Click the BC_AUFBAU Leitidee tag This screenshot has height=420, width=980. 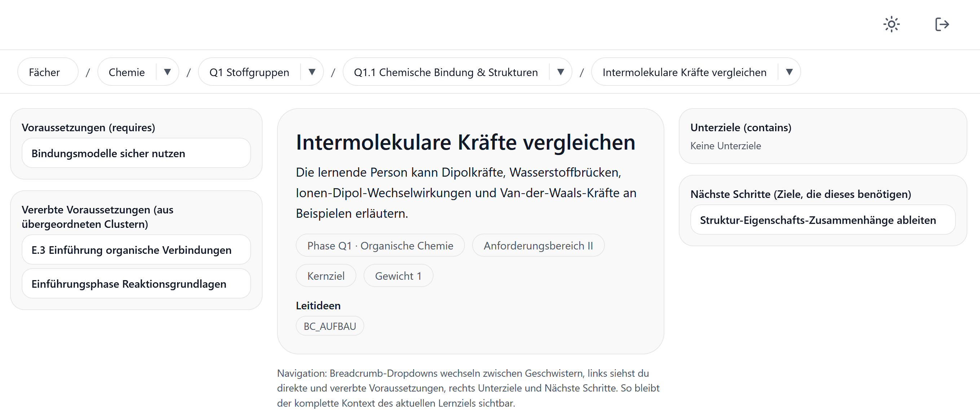[x=329, y=326]
